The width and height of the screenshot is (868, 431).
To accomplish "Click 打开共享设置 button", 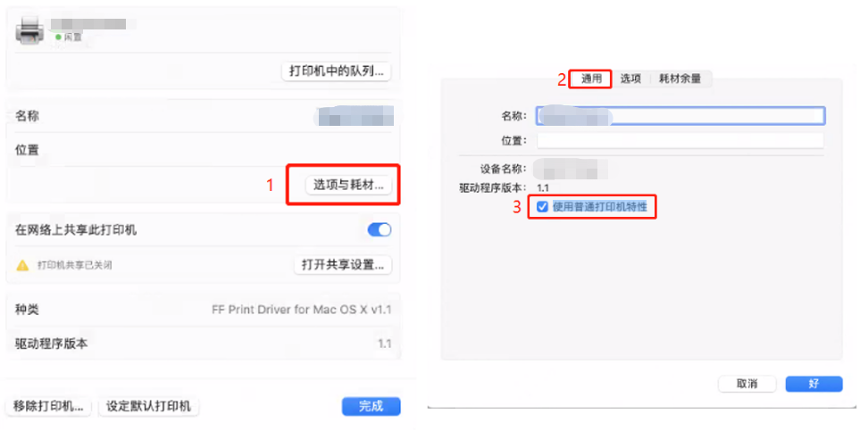I will coord(343,264).
